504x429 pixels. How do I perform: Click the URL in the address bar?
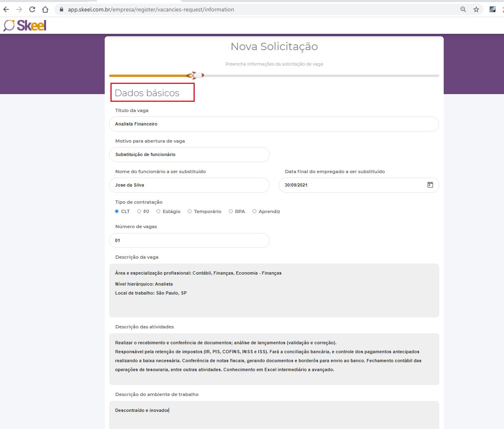click(x=151, y=9)
